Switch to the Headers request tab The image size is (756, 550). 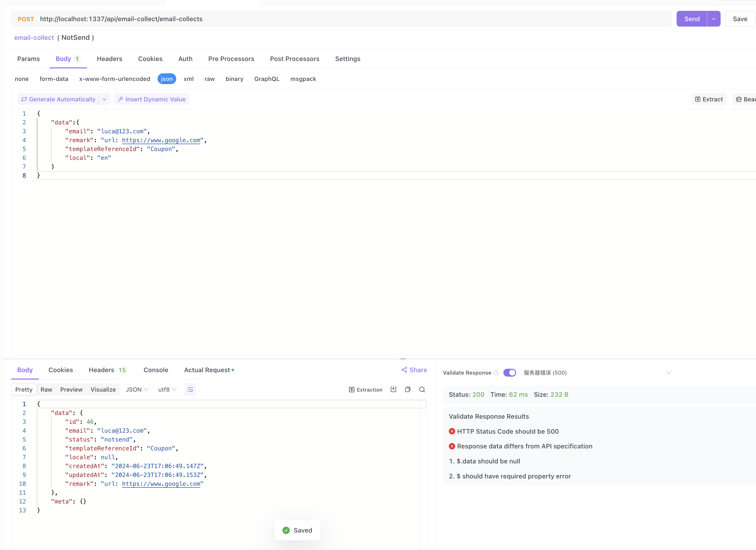click(x=109, y=59)
